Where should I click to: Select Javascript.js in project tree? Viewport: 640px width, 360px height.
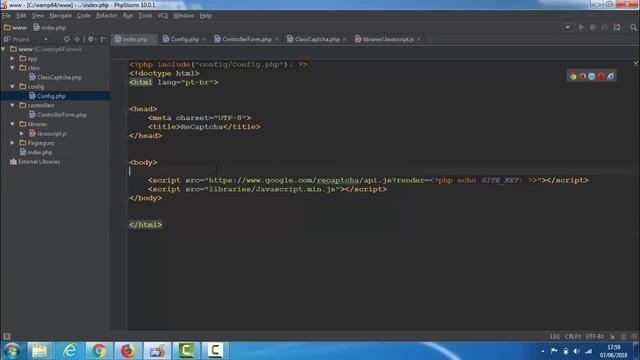(x=47, y=133)
